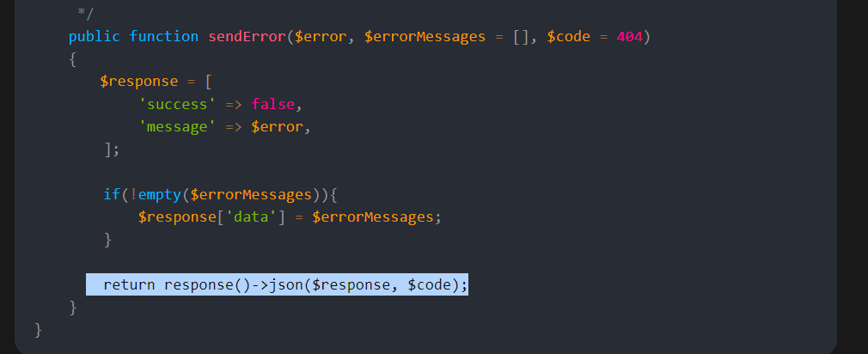Click the comment closing "*/" marker

pyautogui.click(x=85, y=15)
